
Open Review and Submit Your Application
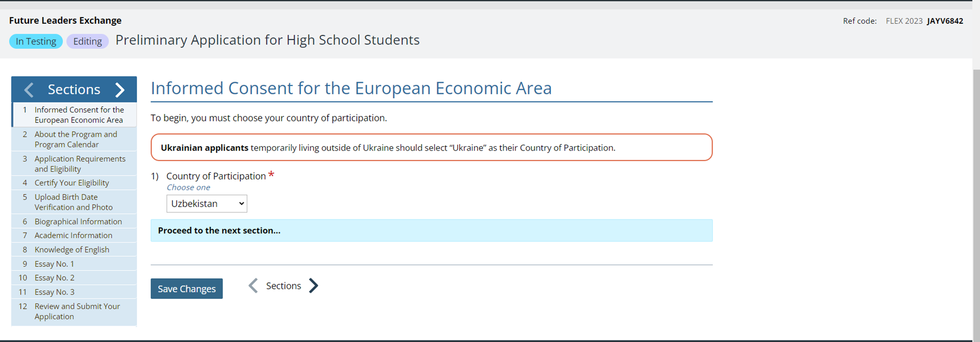coord(77,312)
